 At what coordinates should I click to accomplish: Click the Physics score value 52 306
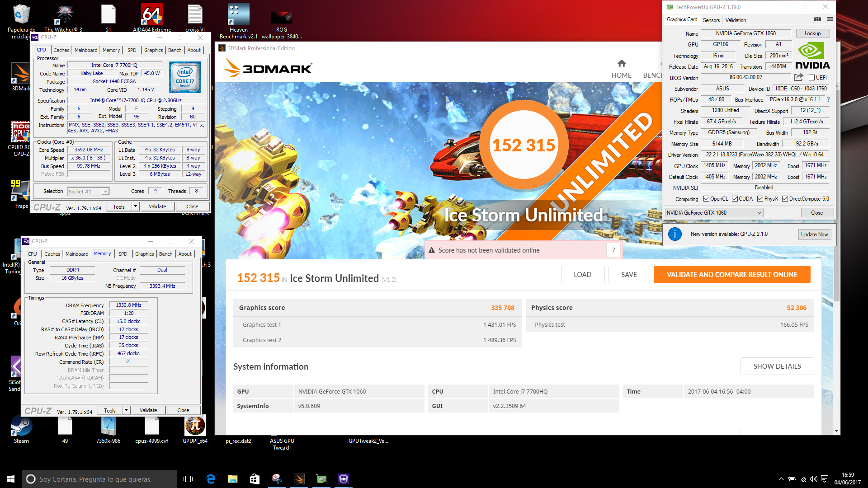click(x=797, y=308)
